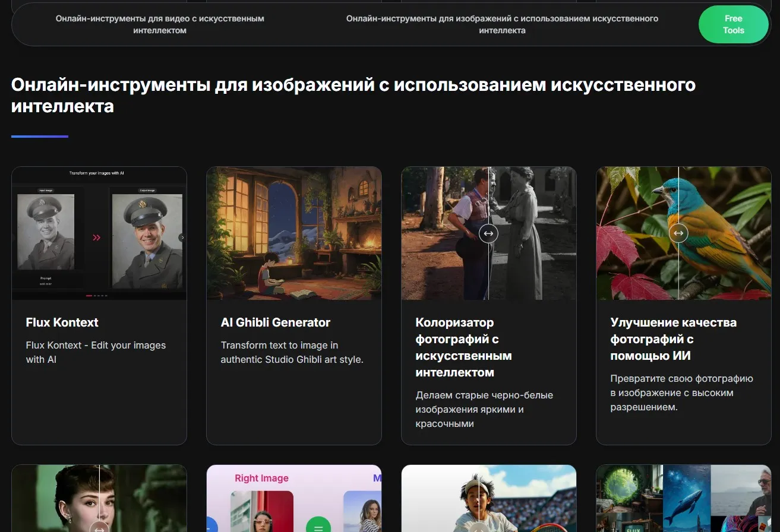Click the bird image comparison slider handle
This screenshot has height=532, width=780.
click(x=678, y=233)
